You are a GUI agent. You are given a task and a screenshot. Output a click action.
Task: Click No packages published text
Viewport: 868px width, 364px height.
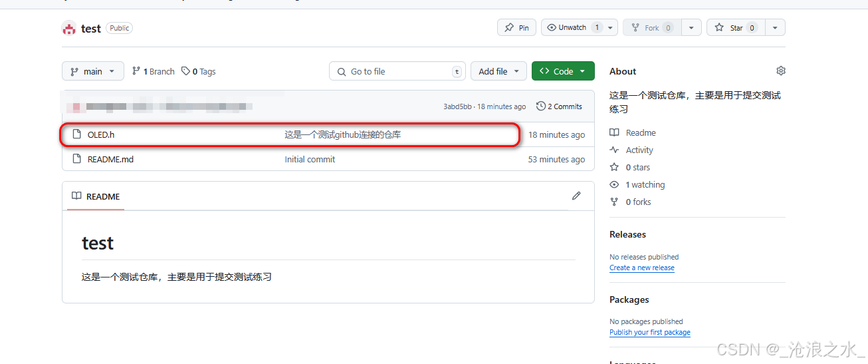pyautogui.click(x=646, y=321)
